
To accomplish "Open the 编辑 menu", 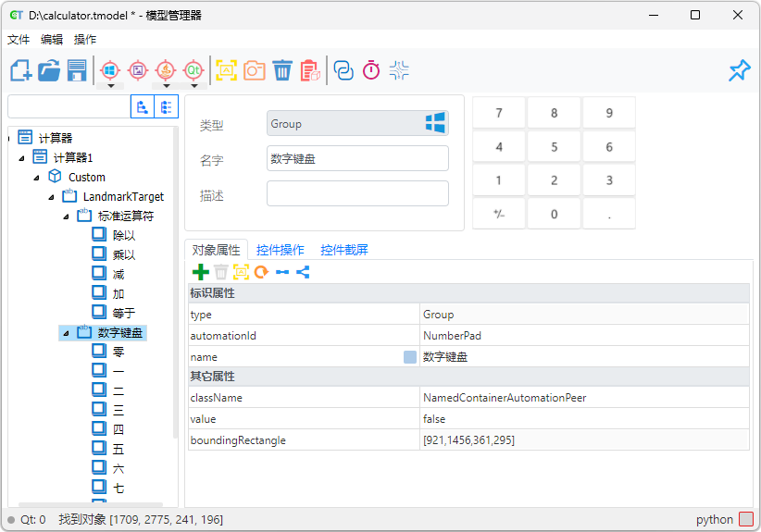I will [x=52, y=39].
